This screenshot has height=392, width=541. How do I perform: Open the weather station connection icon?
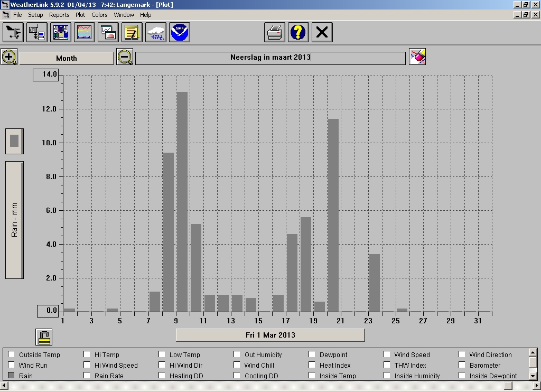13,32
